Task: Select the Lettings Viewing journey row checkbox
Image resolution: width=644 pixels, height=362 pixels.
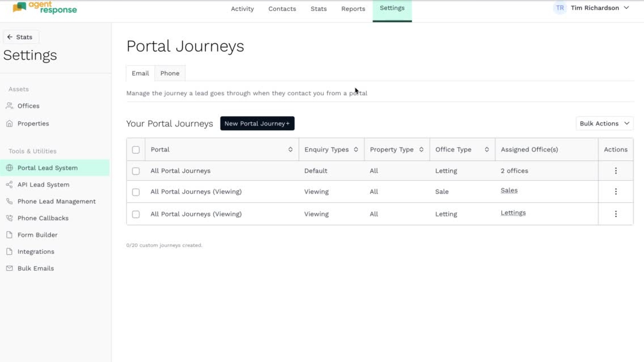Action: (136, 214)
